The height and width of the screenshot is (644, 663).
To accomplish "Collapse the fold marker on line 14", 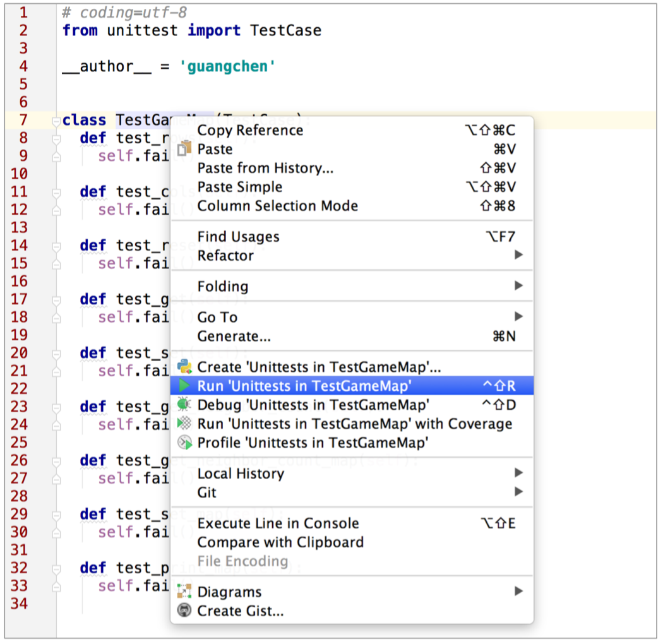I will (x=56, y=246).
